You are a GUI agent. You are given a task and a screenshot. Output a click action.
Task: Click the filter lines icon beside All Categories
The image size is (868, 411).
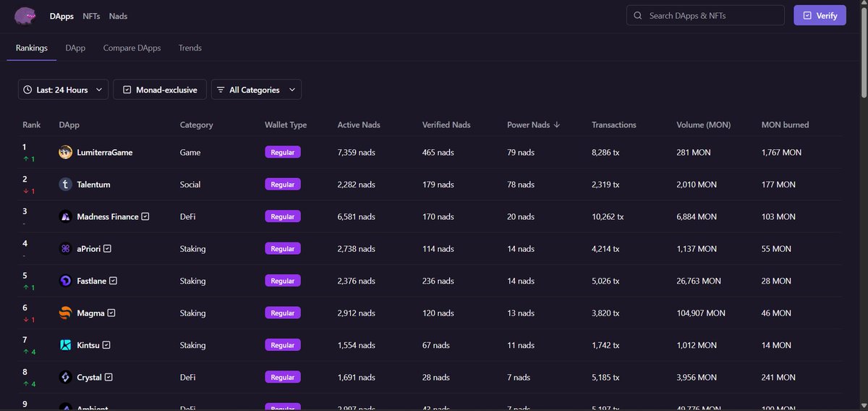[221, 90]
